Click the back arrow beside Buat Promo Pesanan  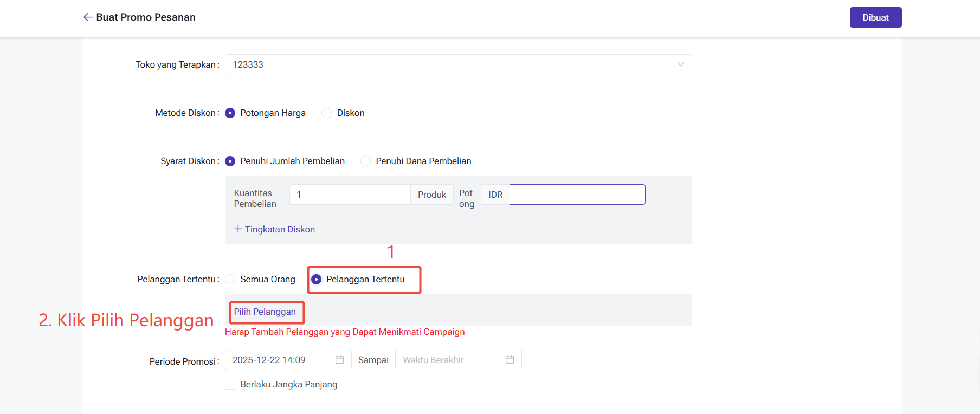click(x=87, y=17)
